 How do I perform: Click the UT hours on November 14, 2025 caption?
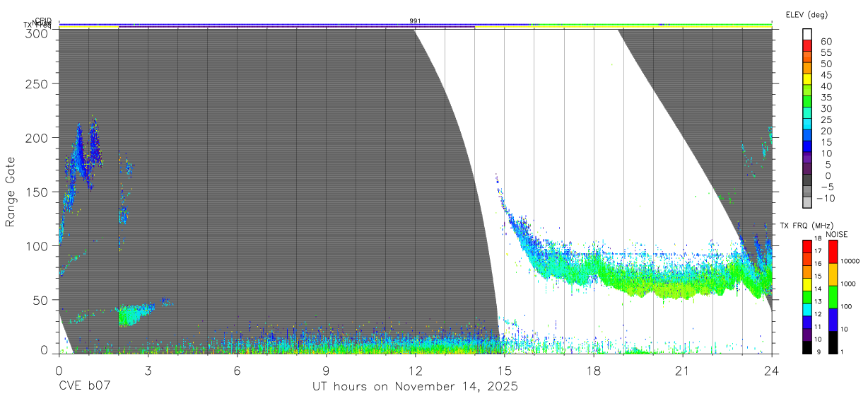[415, 386]
